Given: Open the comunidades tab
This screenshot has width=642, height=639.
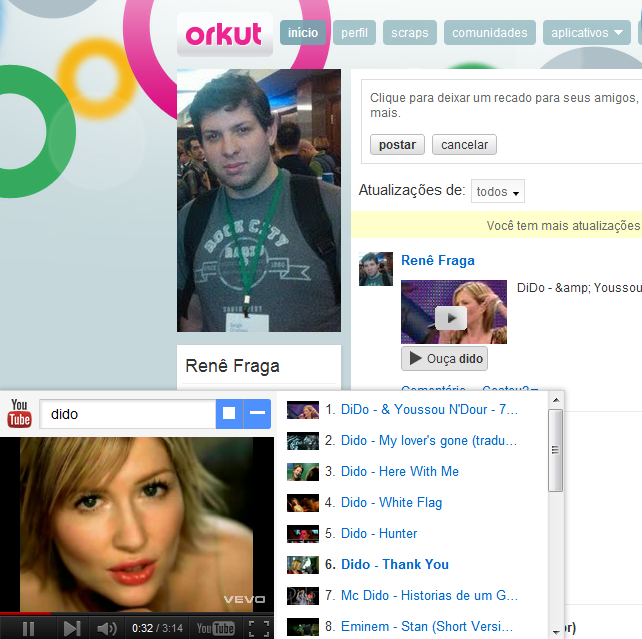Looking at the screenshot, I should (x=490, y=32).
